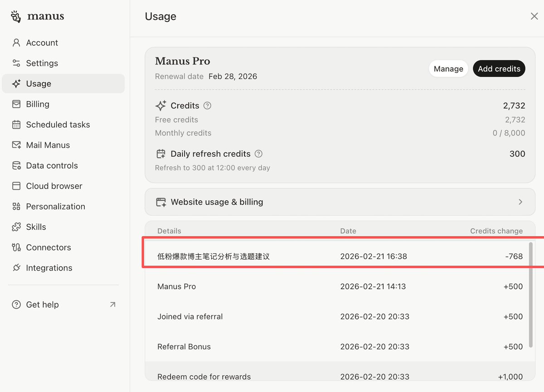The height and width of the screenshot is (392, 544).
Task: Open the Account section
Action: pyautogui.click(x=63, y=43)
